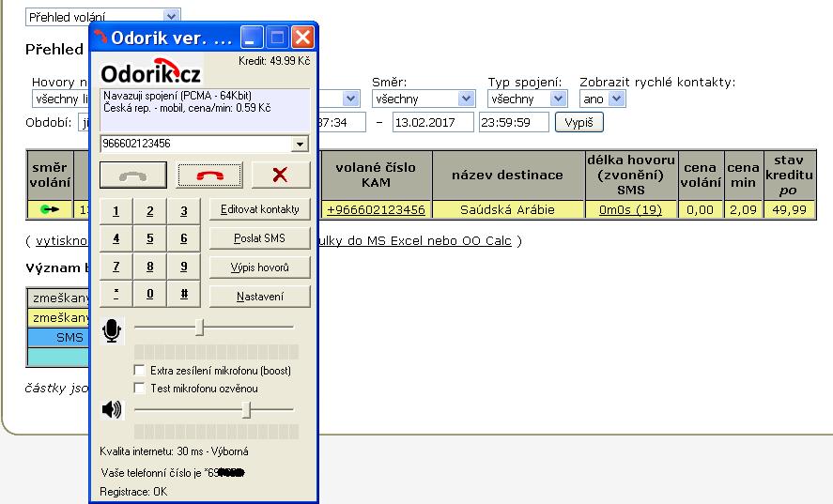Click the call status message box
Image resolution: width=833 pixels, height=504 pixels.
coord(205,110)
